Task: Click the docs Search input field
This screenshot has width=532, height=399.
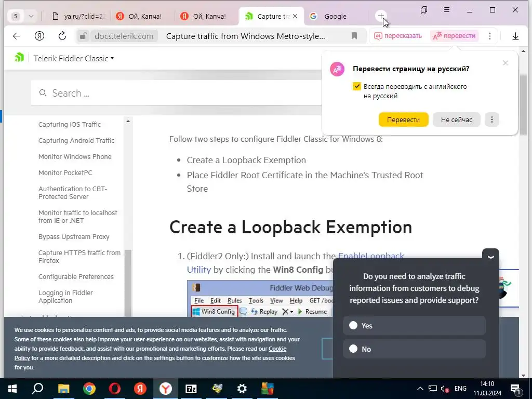Action: (177, 92)
